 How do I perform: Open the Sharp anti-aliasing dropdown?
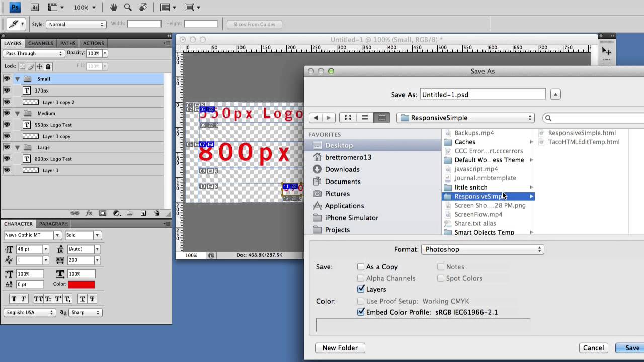click(x=85, y=312)
